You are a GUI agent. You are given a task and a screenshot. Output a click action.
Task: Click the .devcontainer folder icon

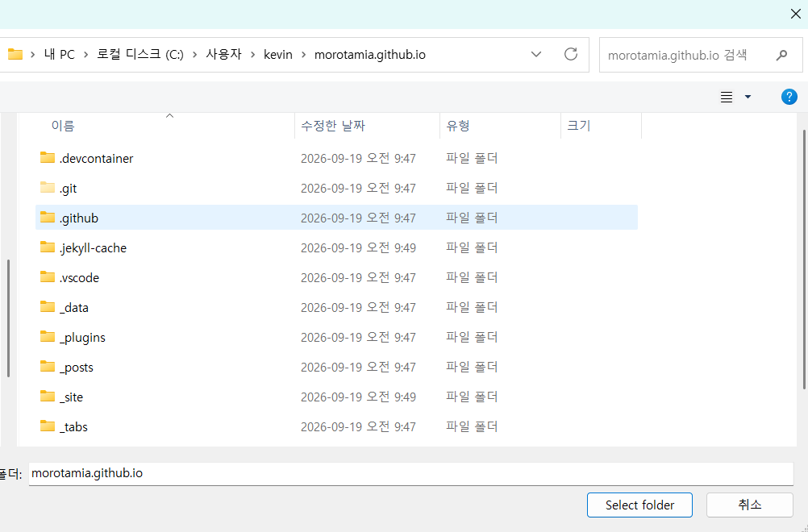[x=48, y=158]
